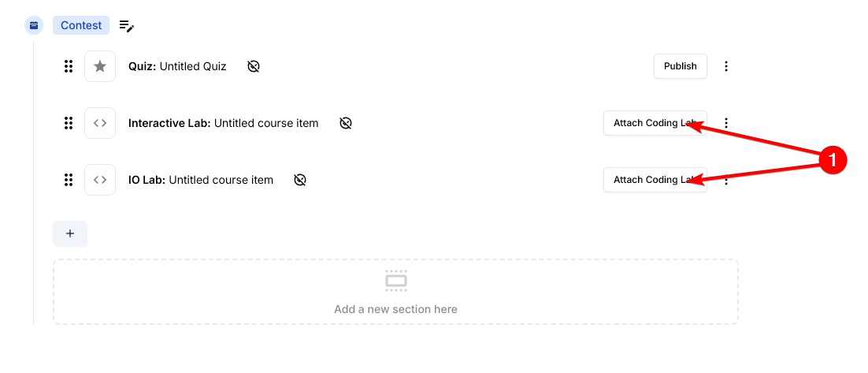Image resolution: width=868 pixels, height=373 pixels.
Task: Grab the drag handle for Quiz row
Action: point(69,66)
